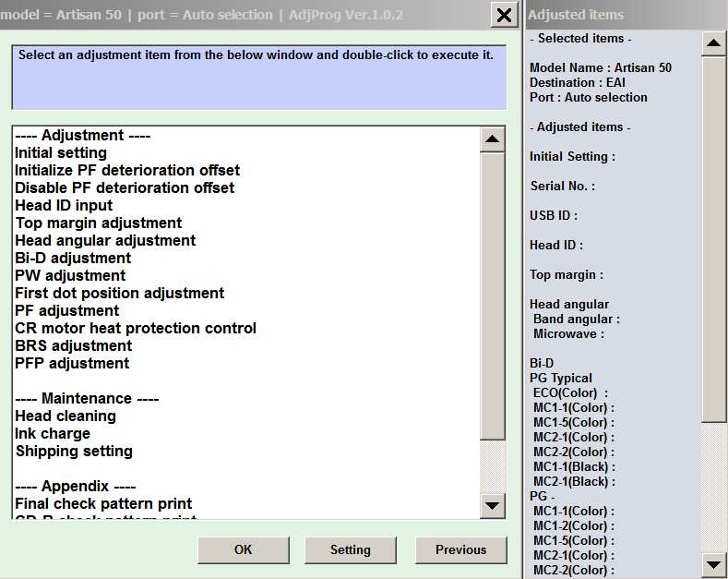Select 'BRS adjustment' item
Image resolution: width=728 pixels, height=579 pixels.
click(x=74, y=345)
